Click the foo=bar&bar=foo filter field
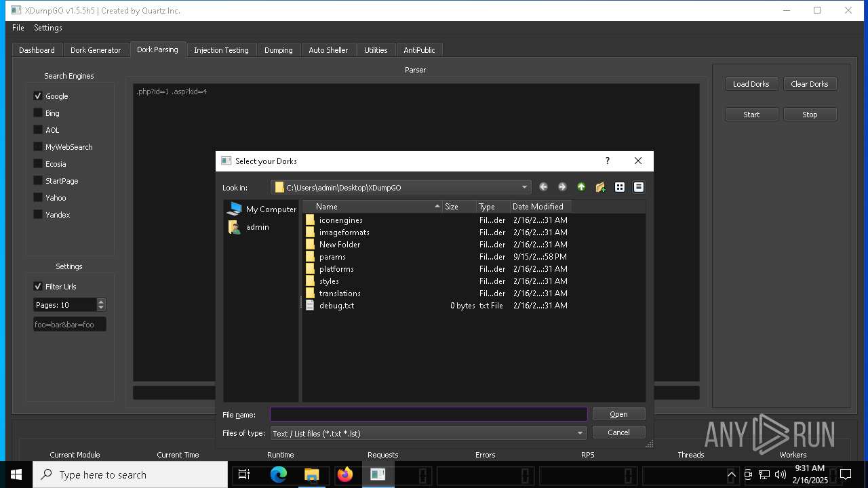Image resolution: width=868 pixels, height=488 pixels. [70, 325]
